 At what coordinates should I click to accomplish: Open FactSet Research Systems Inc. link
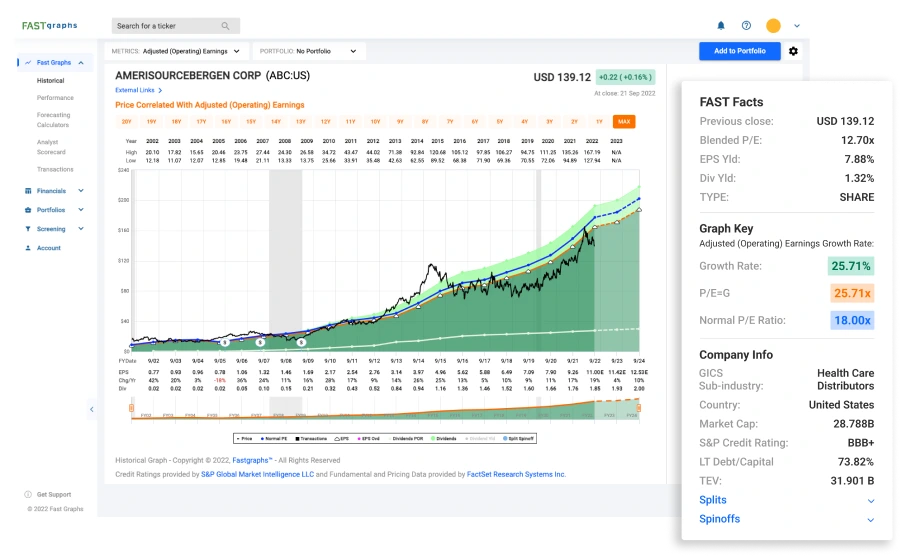click(x=516, y=475)
